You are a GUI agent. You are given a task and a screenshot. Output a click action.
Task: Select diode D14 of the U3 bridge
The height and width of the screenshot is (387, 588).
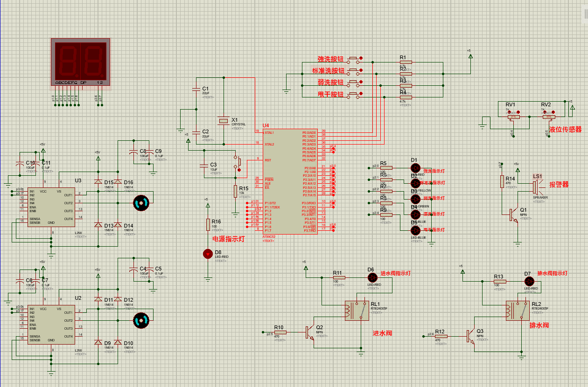pos(118,225)
